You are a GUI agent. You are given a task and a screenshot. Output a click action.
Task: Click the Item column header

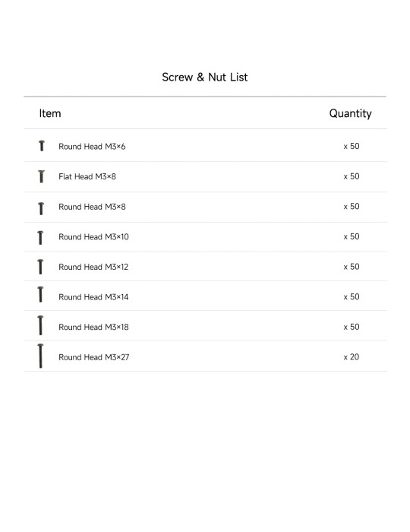(x=50, y=113)
